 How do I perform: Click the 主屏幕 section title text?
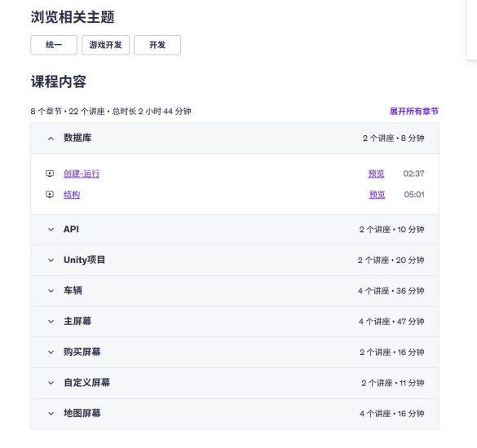tap(77, 321)
